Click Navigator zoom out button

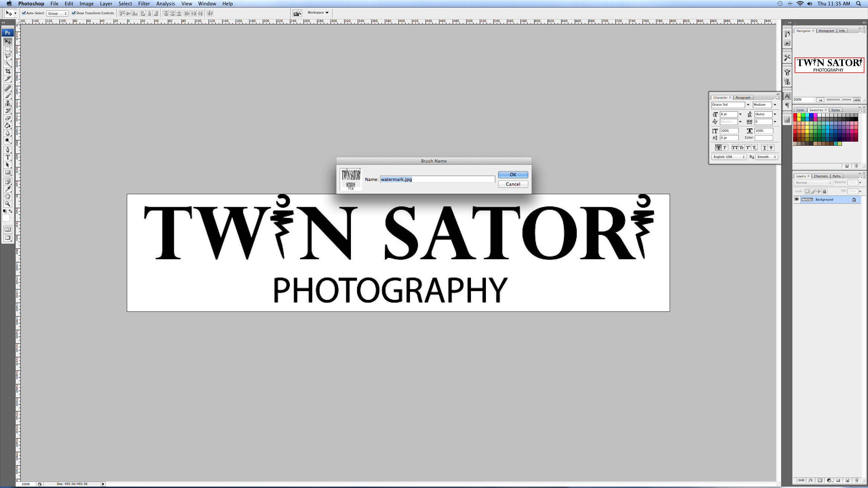[820, 100]
